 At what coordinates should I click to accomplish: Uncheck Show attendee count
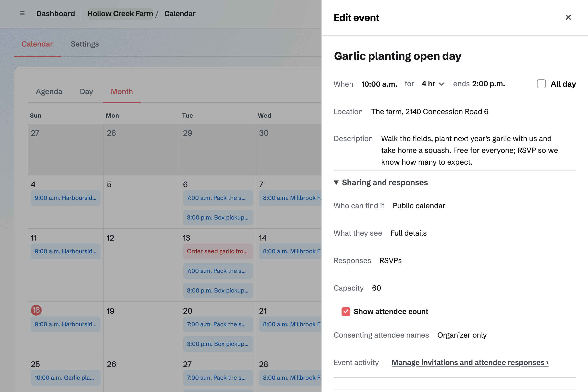point(346,311)
